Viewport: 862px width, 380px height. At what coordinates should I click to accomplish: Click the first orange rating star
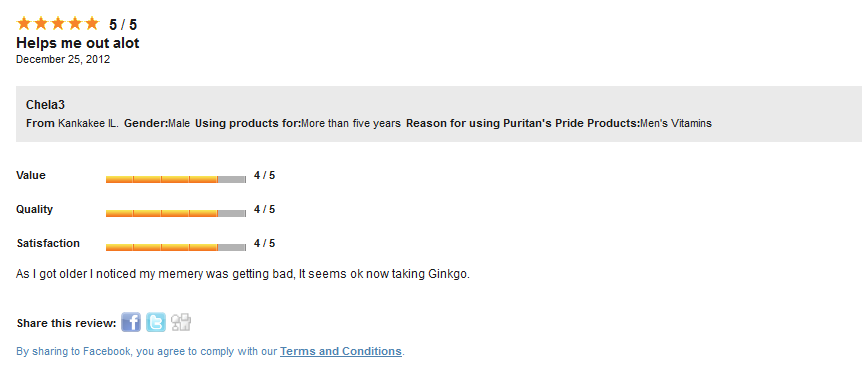[24, 24]
